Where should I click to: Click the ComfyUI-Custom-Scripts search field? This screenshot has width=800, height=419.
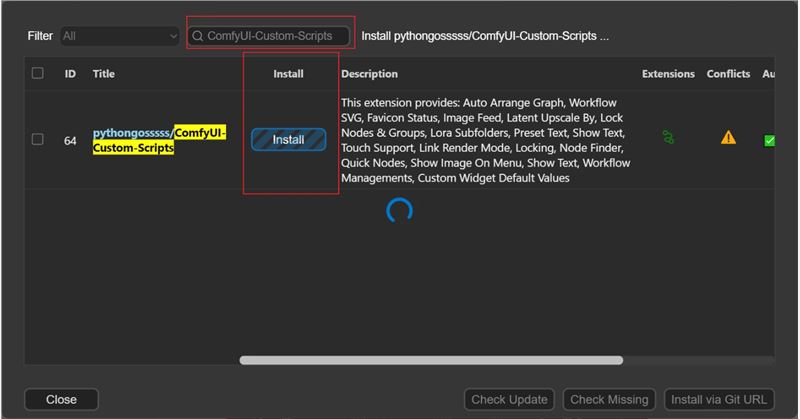(269, 36)
